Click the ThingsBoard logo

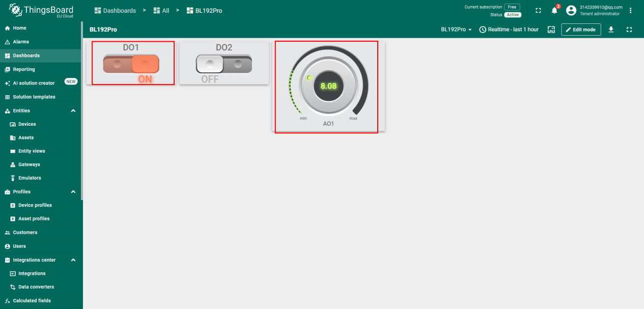coord(41,10)
